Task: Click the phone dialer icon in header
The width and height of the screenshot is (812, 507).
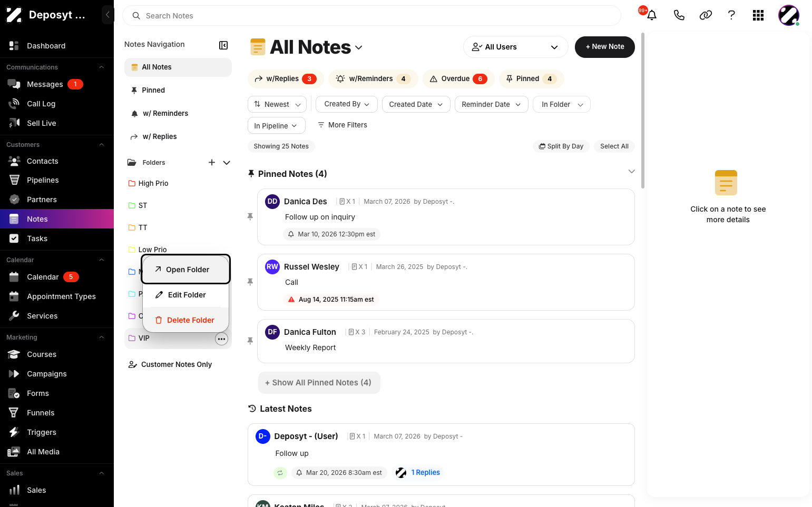Action: (x=679, y=15)
